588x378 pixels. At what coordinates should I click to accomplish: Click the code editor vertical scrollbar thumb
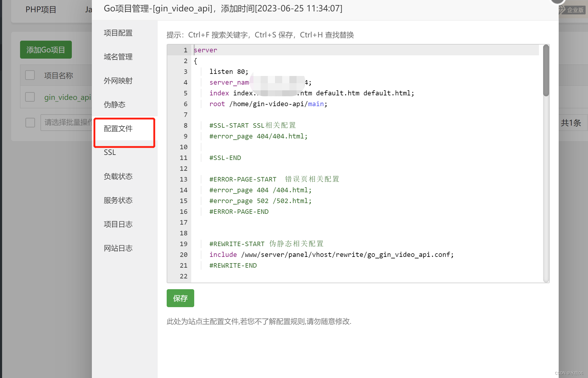point(546,70)
